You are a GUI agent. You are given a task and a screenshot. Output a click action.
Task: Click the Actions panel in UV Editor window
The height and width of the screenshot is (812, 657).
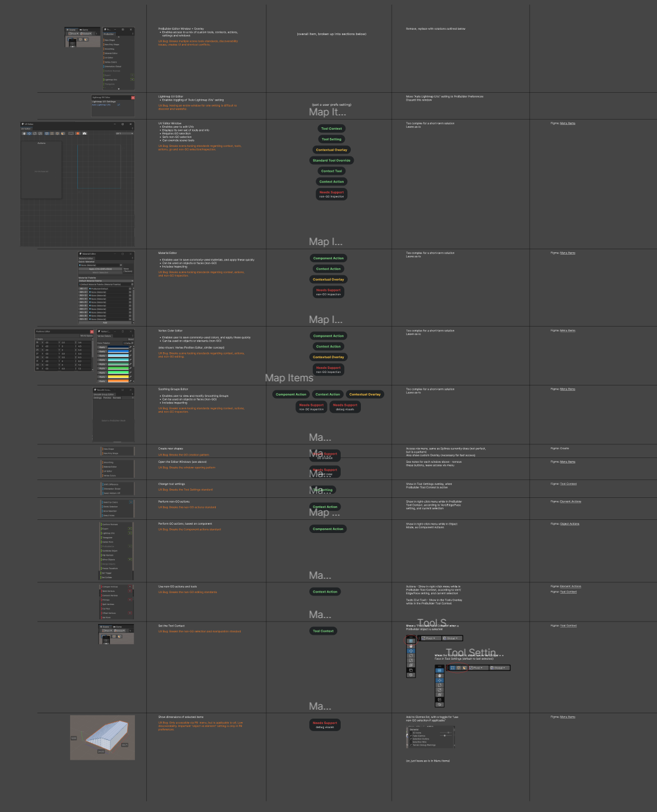click(42, 170)
